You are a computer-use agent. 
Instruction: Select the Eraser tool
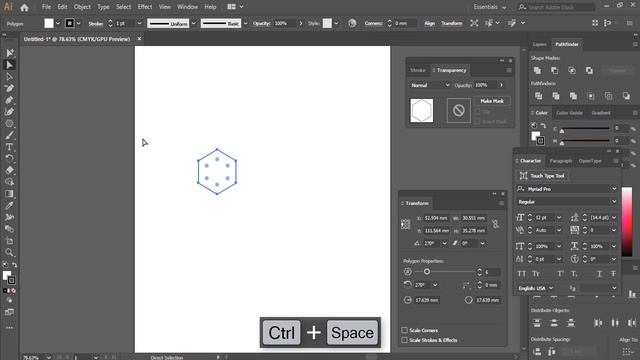click(x=9, y=170)
